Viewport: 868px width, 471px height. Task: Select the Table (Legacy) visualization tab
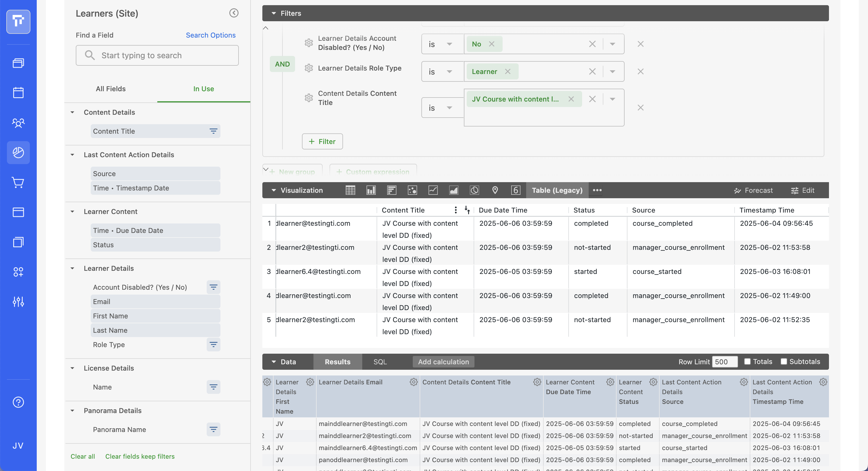pyautogui.click(x=557, y=190)
